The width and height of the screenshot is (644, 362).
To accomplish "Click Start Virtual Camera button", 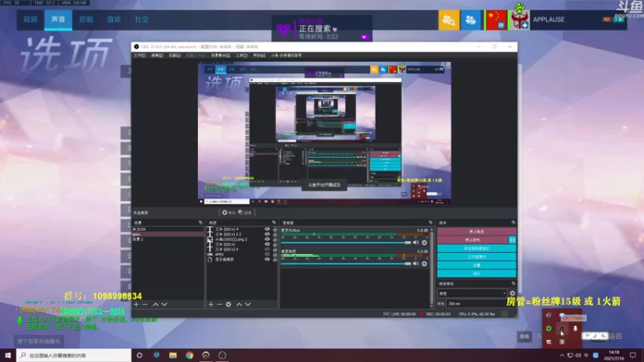I will coord(477,249).
